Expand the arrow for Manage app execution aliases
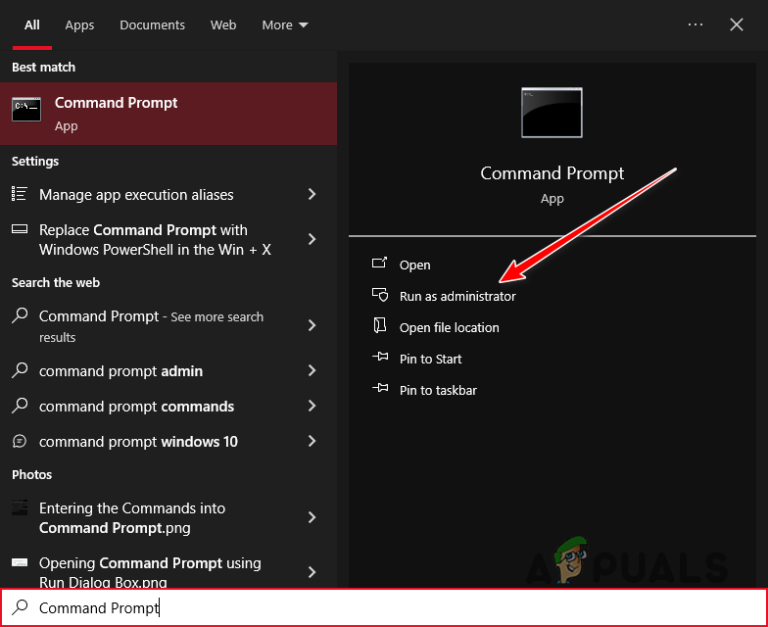This screenshot has height=627, width=768. 312,194
